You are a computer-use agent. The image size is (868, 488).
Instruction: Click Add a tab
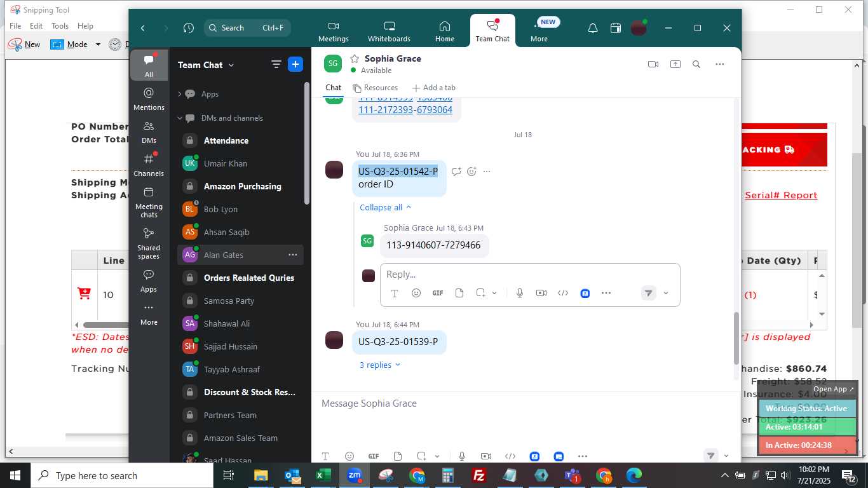coord(434,88)
